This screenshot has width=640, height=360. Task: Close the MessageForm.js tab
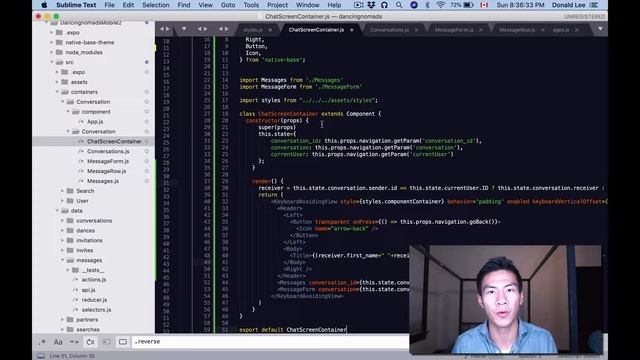480,30
